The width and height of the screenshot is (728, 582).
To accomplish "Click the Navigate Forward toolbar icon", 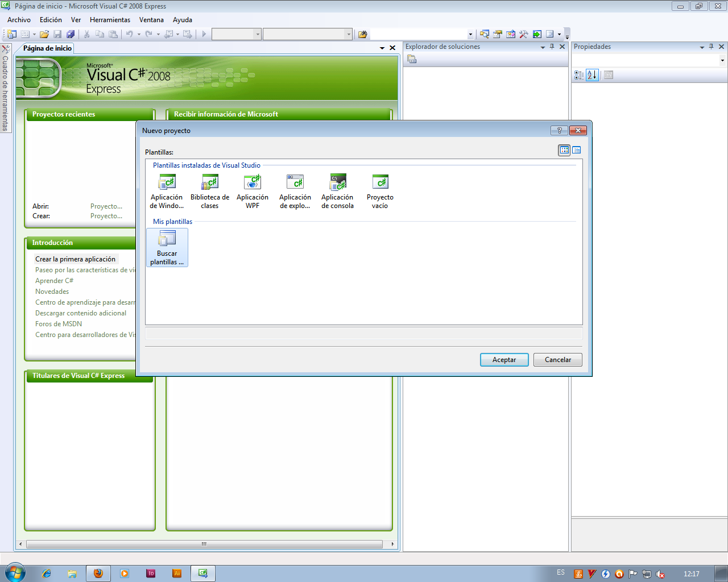I will [188, 34].
